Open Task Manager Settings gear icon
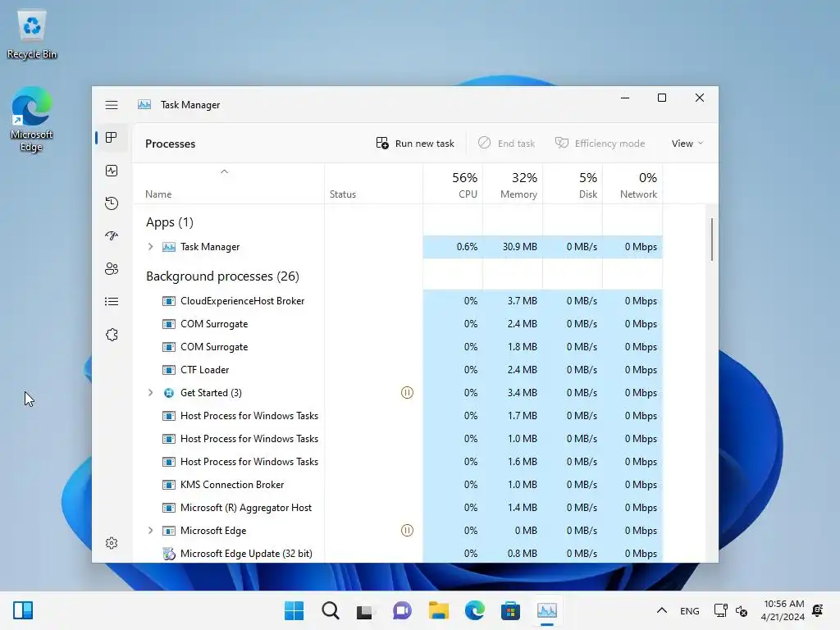This screenshot has width=840, height=630. click(x=112, y=543)
